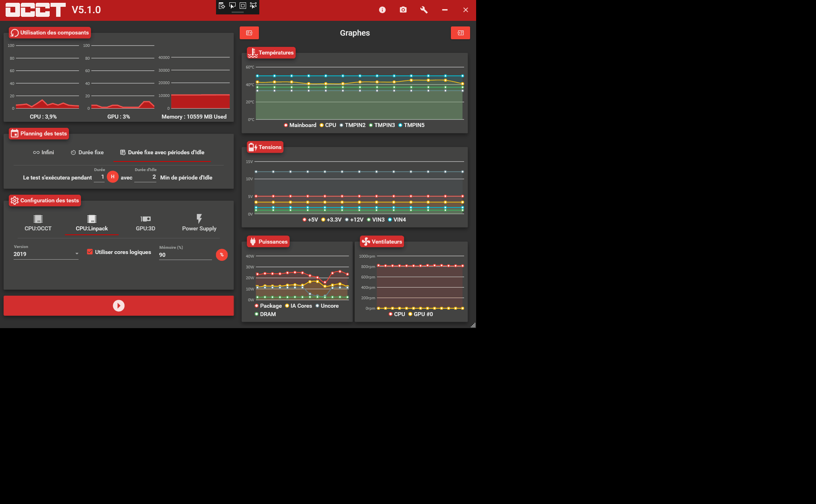Select the Power Supply test via the lightning icon
Image resolution: width=816 pixels, height=504 pixels.
[199, 223]
